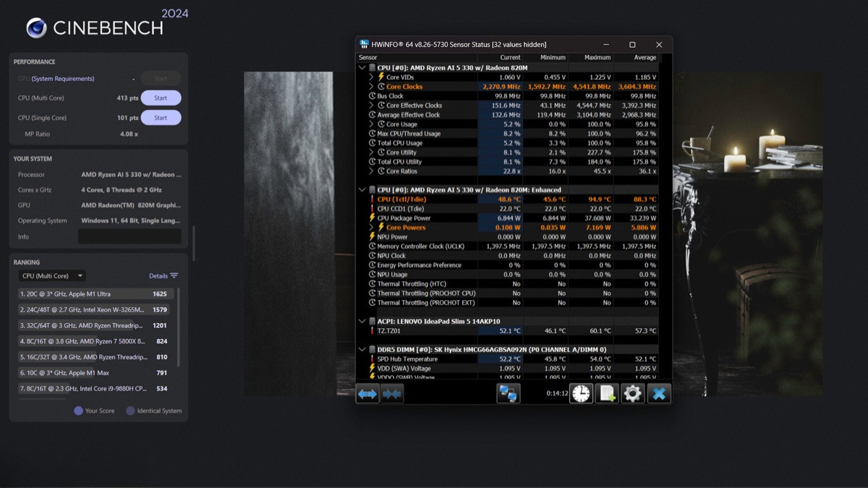Viewport: 868px width, 488px height.
Task: Maximize the HWiNFO Sensor Status window
Action: [632, 45]
